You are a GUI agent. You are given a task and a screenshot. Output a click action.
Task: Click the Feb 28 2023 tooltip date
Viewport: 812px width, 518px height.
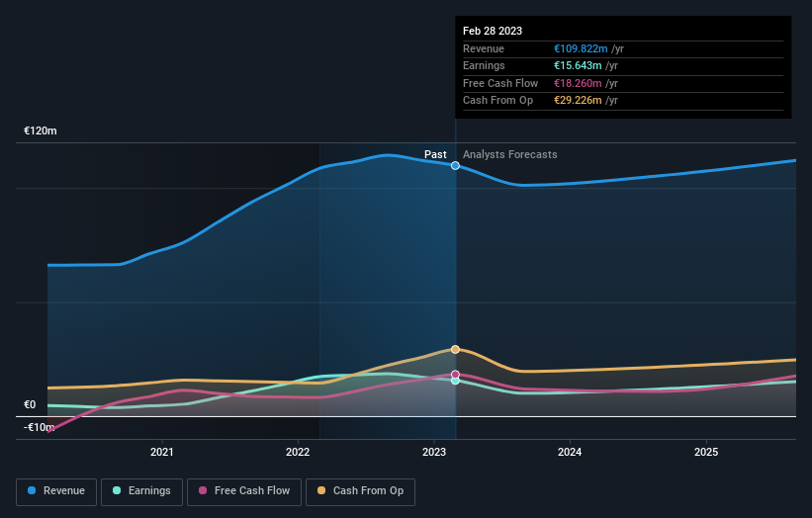(x=493, y=31)
